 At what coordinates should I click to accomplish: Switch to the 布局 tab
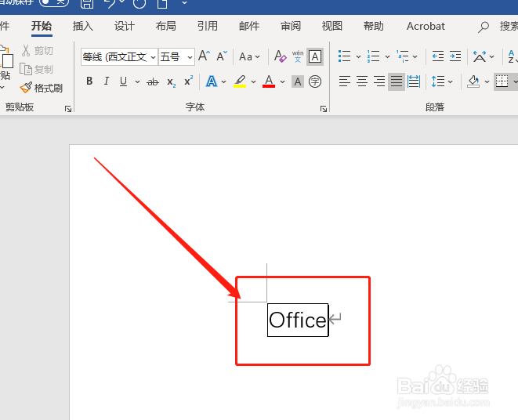pos(166,26)
